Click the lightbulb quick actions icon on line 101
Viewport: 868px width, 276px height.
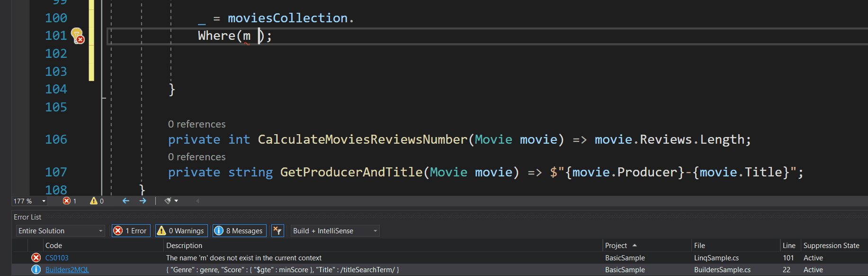[77, 36]
